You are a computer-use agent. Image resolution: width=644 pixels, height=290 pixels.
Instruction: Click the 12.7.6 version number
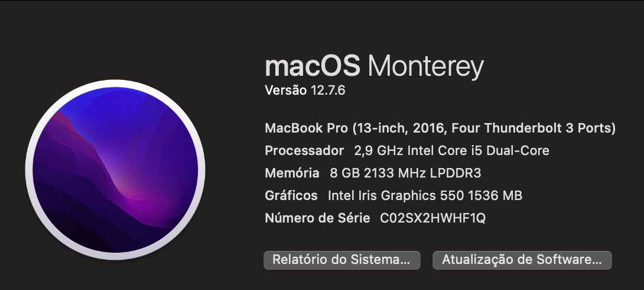(328, 90)
